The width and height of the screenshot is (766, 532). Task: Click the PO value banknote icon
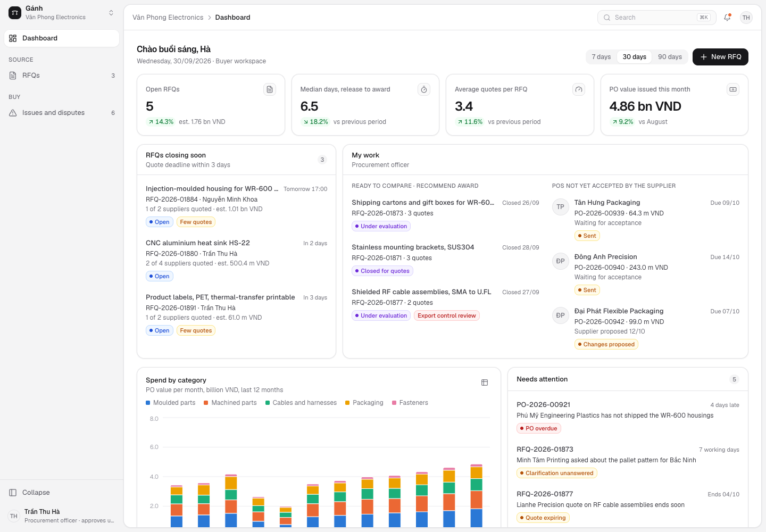[x=733, y=89]
